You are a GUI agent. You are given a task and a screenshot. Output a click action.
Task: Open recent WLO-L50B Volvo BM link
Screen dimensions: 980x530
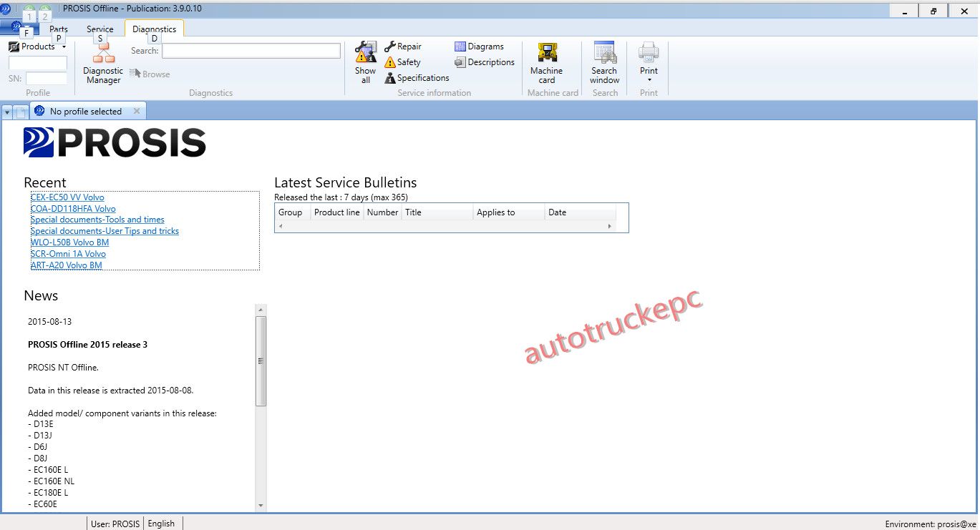[x=70, y=242]
